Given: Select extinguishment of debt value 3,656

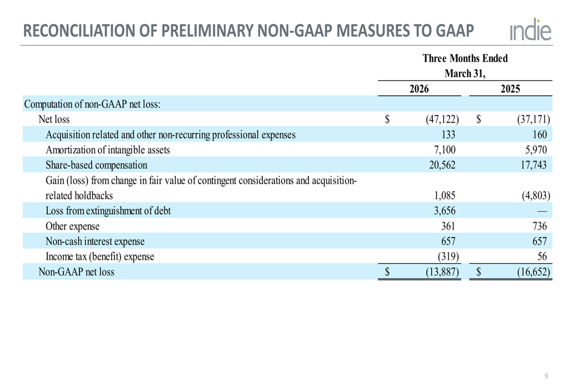Looking at the screenshot, I should coord(444,211).
